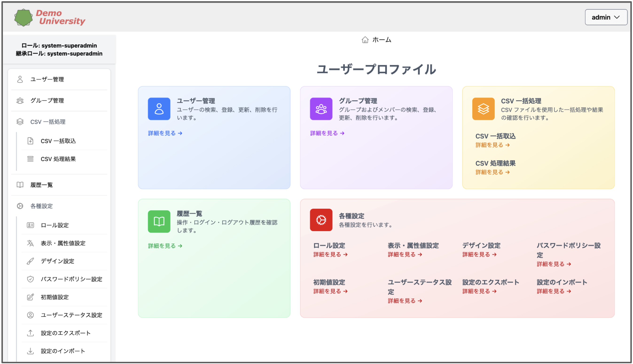The height and width of the screenshot is (364, 633).
Task: Click the purple グループ管理 card icon
Action: click(x=321, y=109)
